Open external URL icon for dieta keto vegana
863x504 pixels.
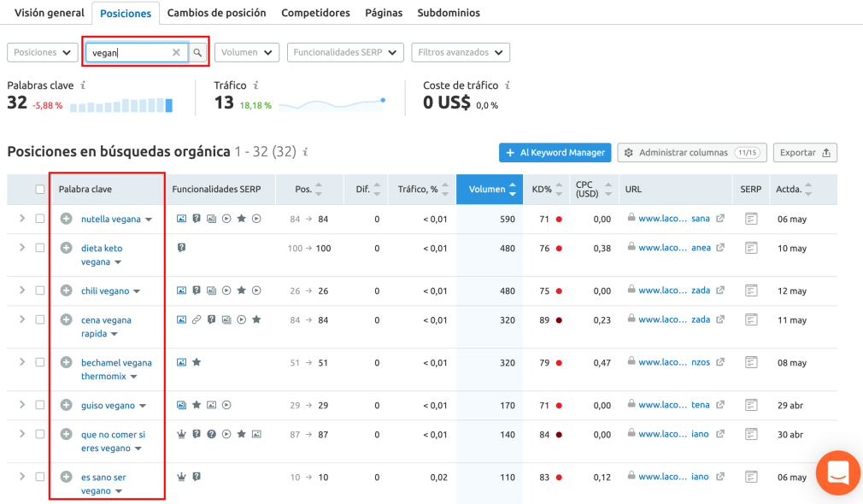(x=720, y=248)
